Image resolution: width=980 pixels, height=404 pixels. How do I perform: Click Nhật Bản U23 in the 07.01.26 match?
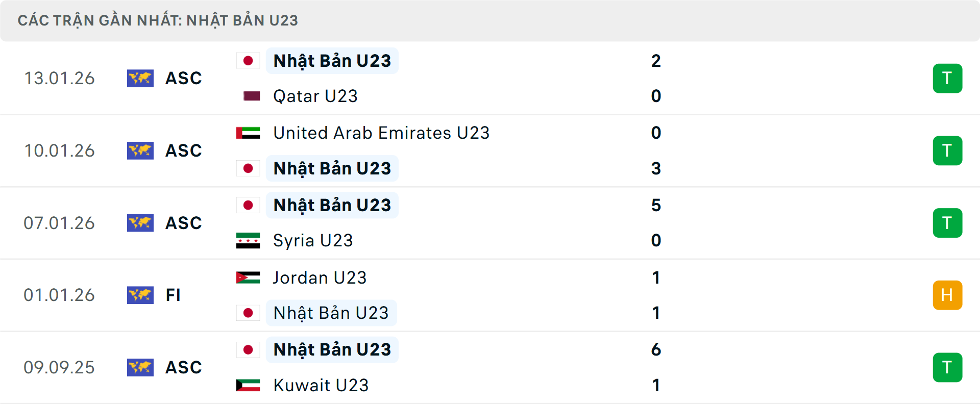332,205
